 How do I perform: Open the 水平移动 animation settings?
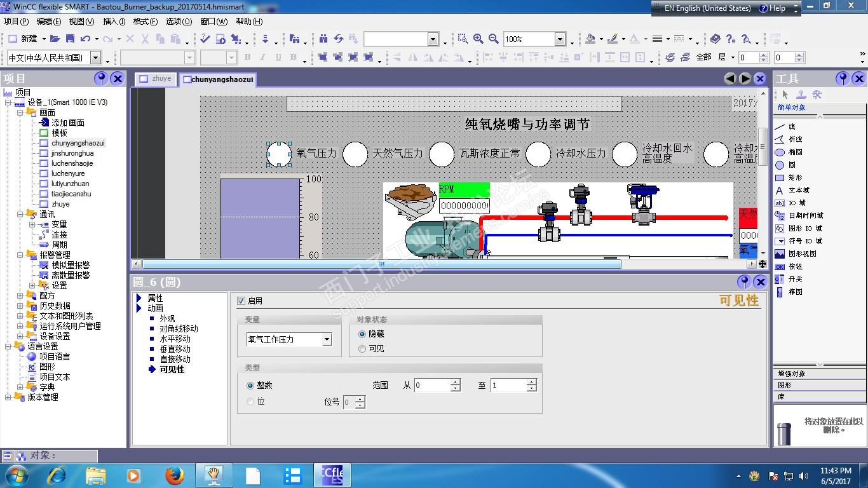click(175, 339)
